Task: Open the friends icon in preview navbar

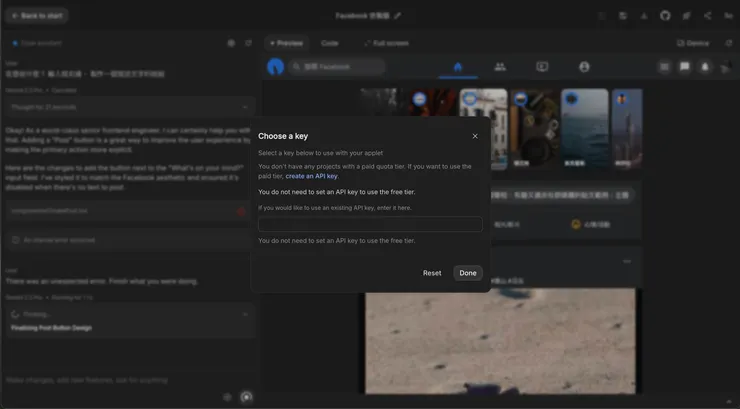Action: (500, 67)
